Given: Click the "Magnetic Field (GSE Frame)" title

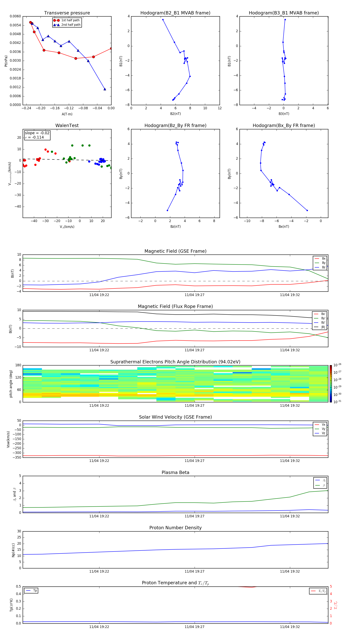Looking at the screenshot, I should tap(175, 251).
